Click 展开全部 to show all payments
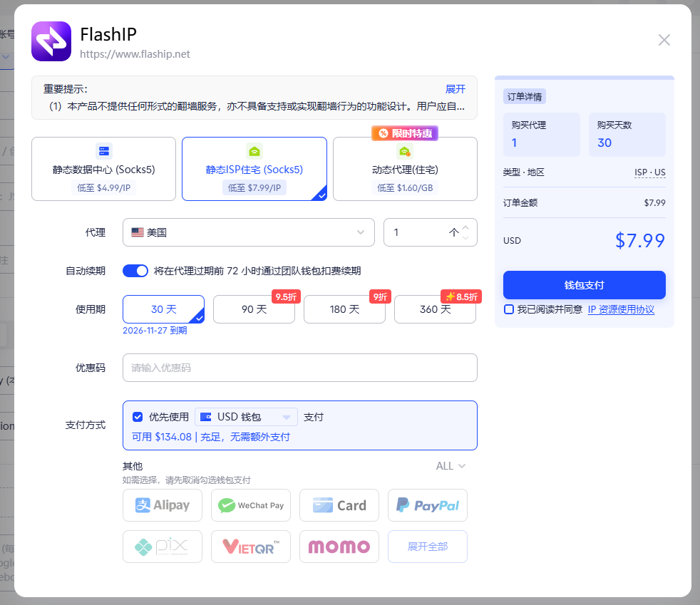700x605 pixels. pyautogui.click(x=428, y=547)
